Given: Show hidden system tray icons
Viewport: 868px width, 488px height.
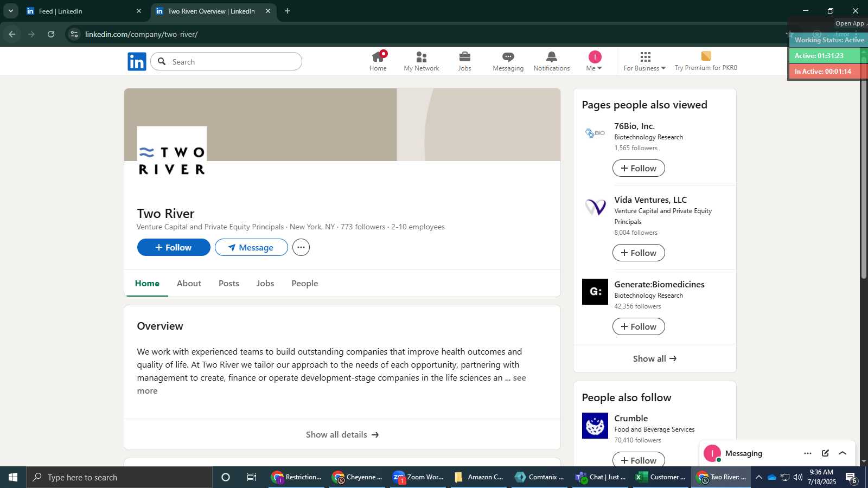Looking at the screenshot, I should pyautogui.click(x=758, y=477).
